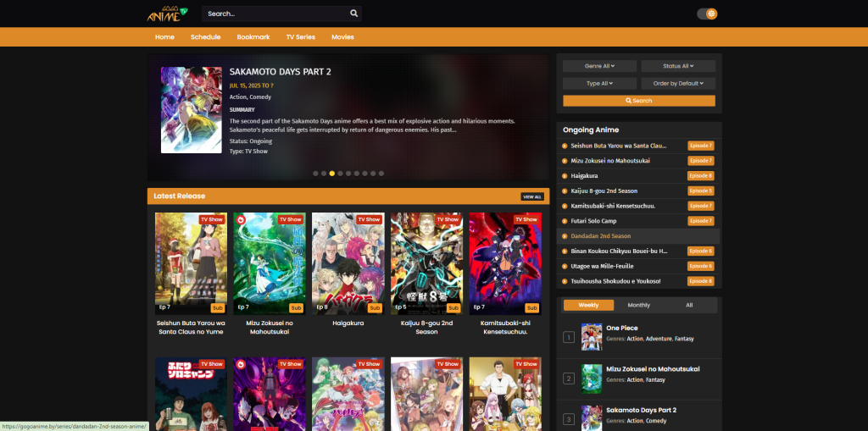Select the highlighted third carousel dot
868x431 pixels.
click(332, 174)
